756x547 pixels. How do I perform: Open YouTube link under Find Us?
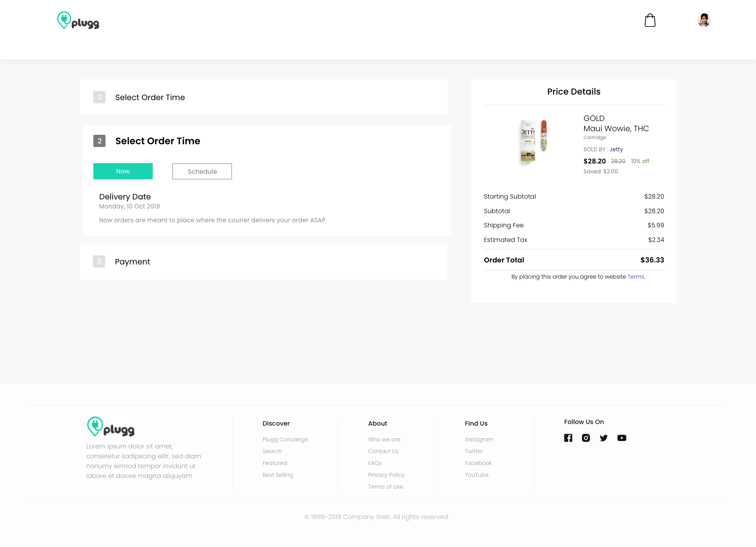click(x=476, y=475)
